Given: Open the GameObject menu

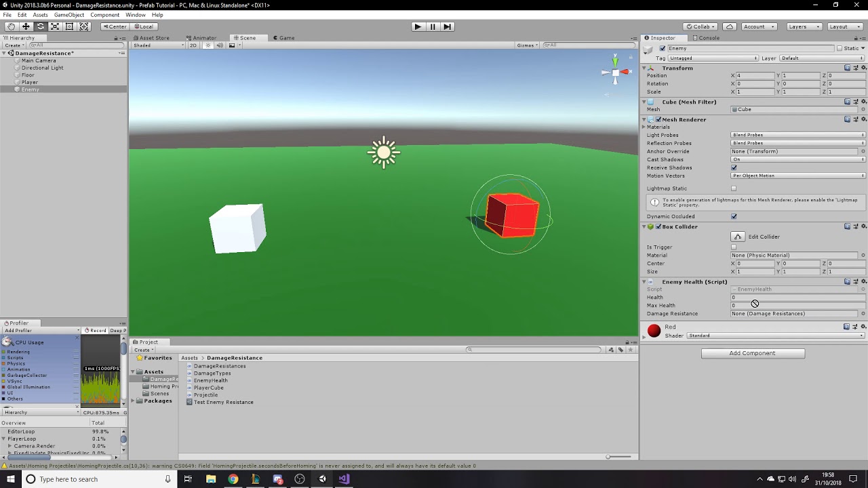Looking at the screenshot, I should coord(68,15).
